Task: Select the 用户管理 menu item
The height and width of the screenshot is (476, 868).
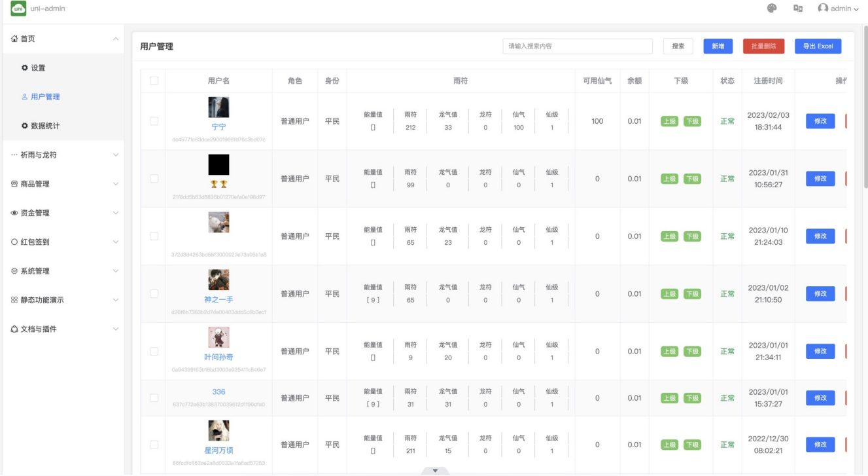Action: [62, 97]
